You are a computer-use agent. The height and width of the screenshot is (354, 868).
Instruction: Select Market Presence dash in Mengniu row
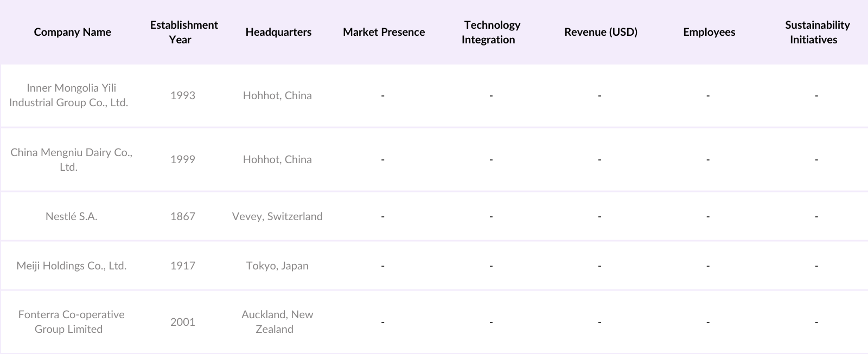382,159
